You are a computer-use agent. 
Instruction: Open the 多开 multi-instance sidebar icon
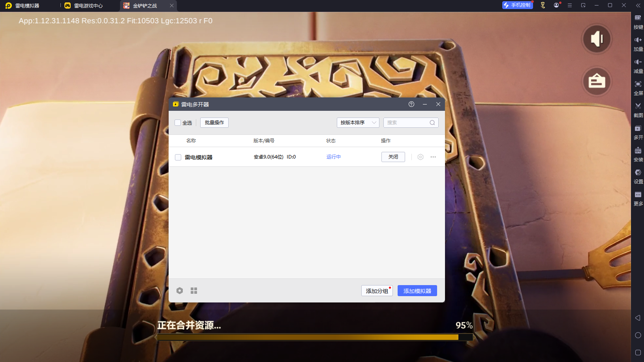pyautogui.click(x=638, y=132)
